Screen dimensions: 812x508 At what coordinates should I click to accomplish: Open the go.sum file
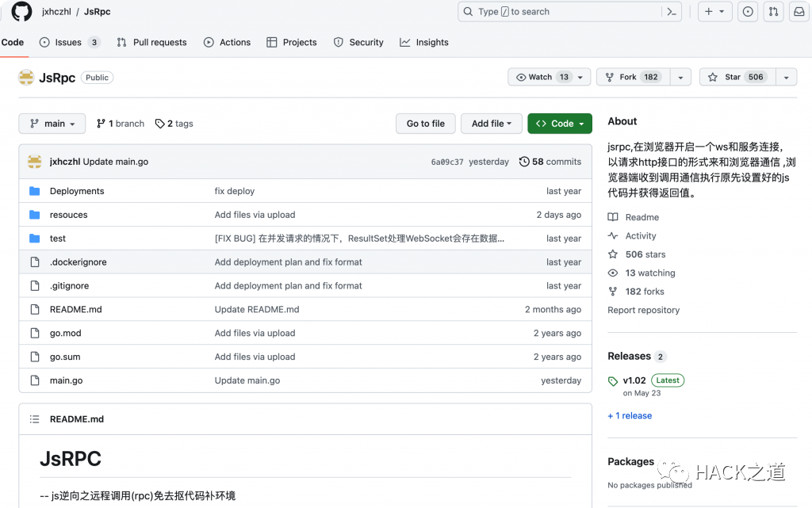(65, 357)
